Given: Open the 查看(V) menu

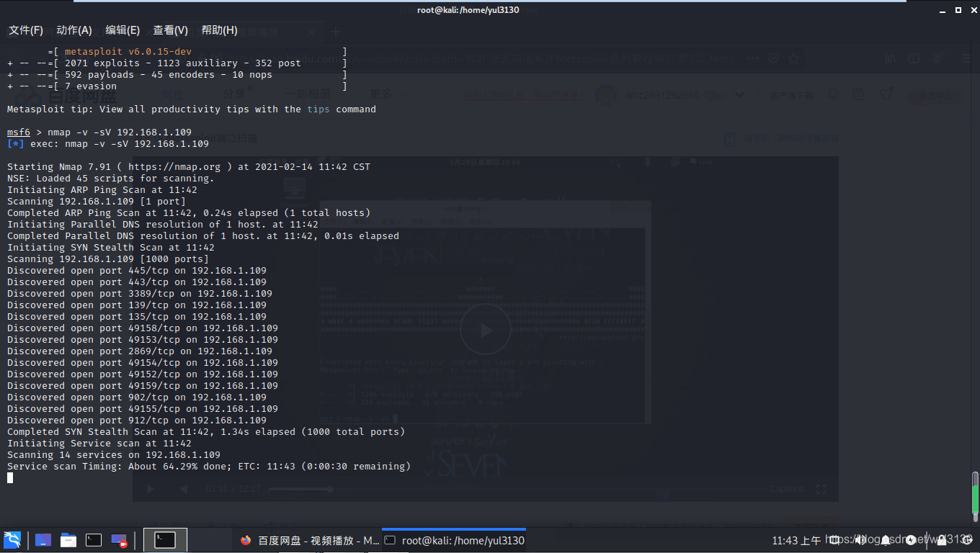Looking at the screenshot, I should [171, 30].
